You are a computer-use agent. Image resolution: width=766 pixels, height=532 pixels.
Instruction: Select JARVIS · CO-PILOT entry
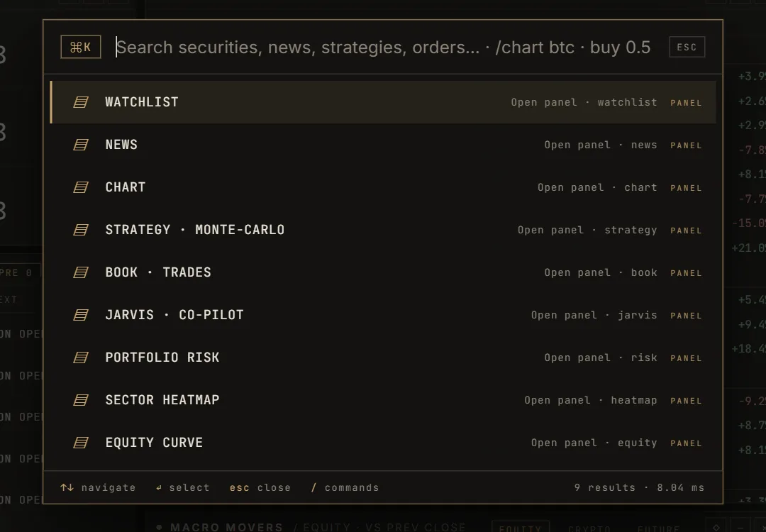(x=383, y=315)
